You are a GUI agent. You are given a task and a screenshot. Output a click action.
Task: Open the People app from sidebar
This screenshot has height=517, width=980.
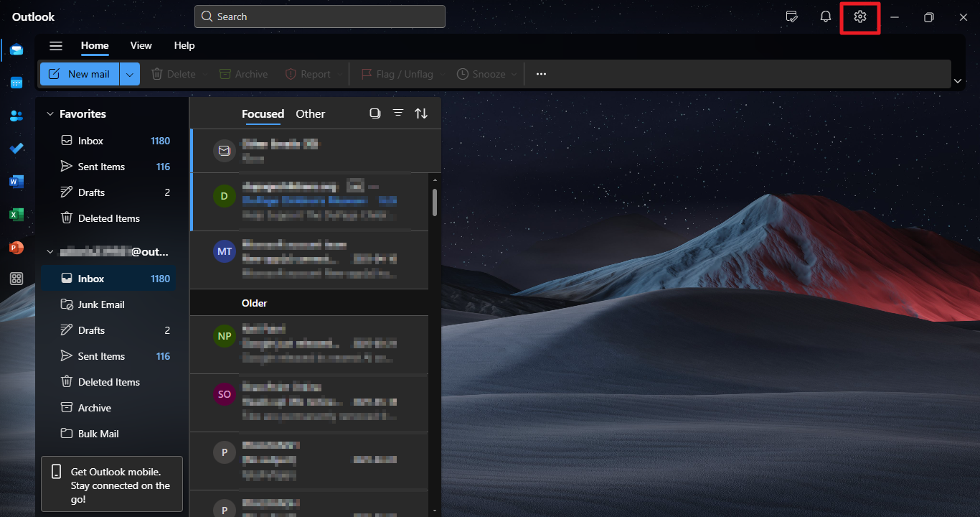pyautogui.click(x=16, y=115)
